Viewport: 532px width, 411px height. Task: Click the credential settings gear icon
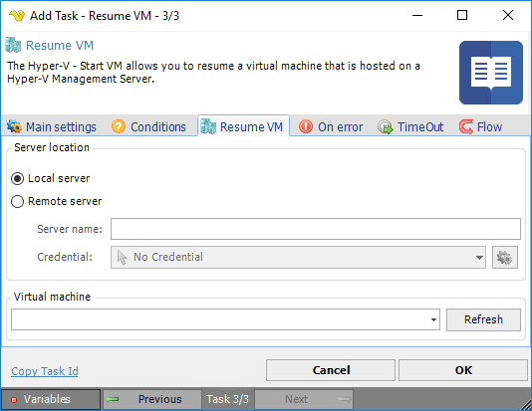pyautogui.click(x=504, y=257)
